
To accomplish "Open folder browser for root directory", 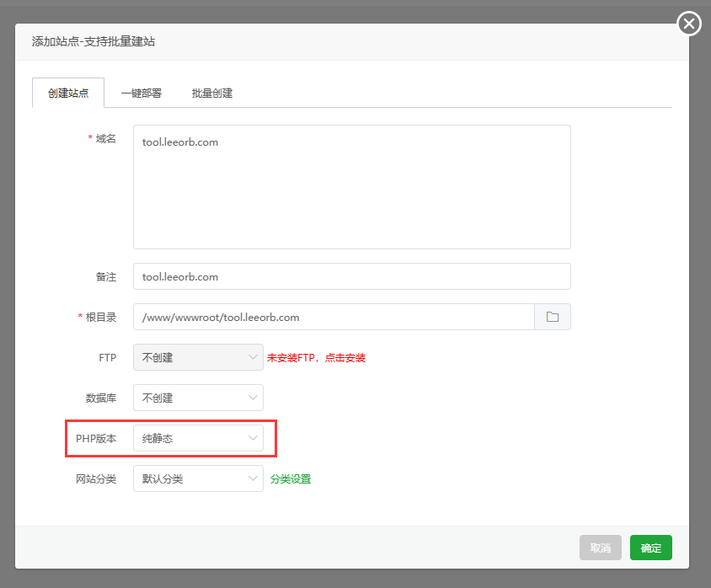I will tap(553, 317).
